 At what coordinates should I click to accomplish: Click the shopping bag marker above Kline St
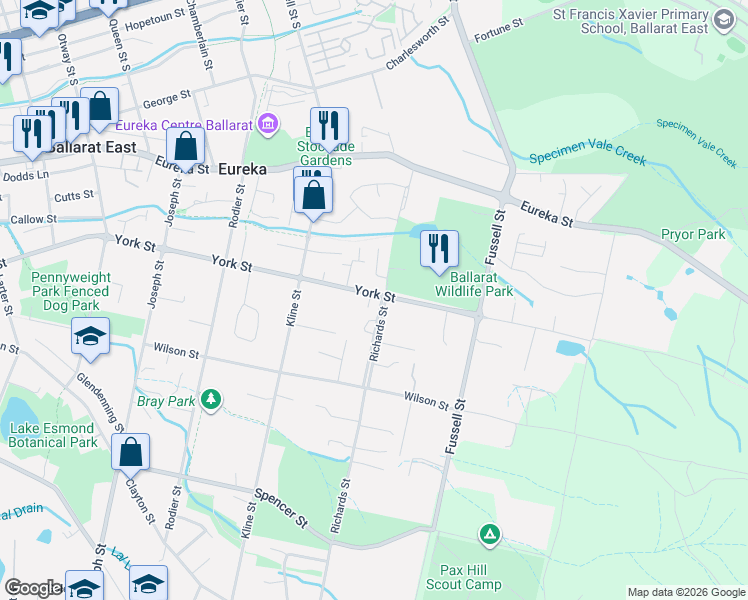pos(313,196)
